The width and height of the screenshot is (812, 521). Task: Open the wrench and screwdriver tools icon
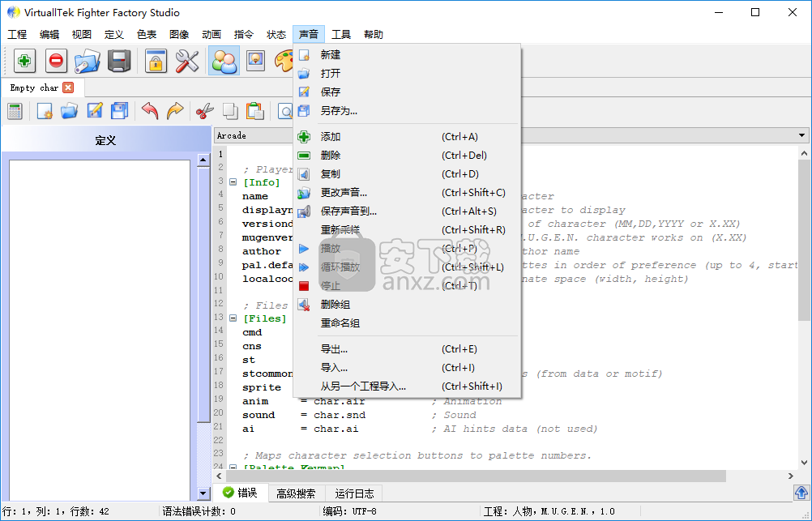187,61
